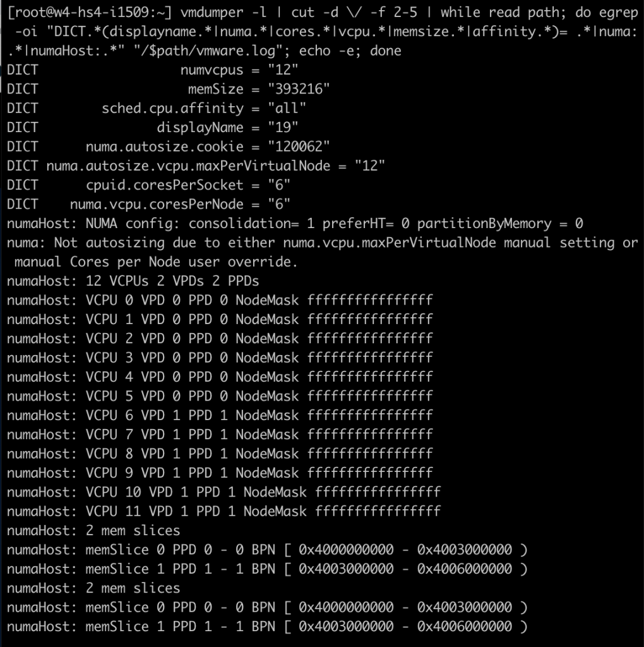Click the NUMA config consolidation line
The height and width of the screenshot is (647, 644).
click(x=295, y=223)
